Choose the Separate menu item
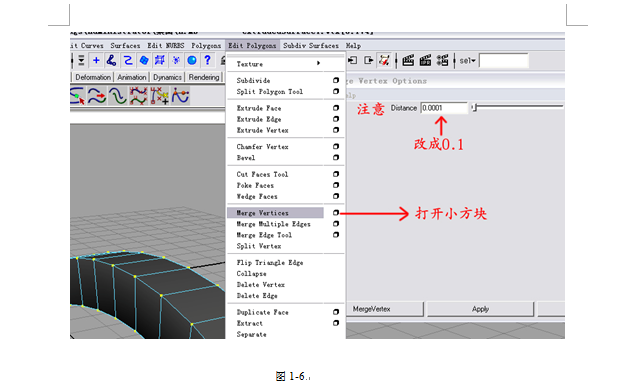Screen dimensions: 632x390 click(x=252, y=334)
